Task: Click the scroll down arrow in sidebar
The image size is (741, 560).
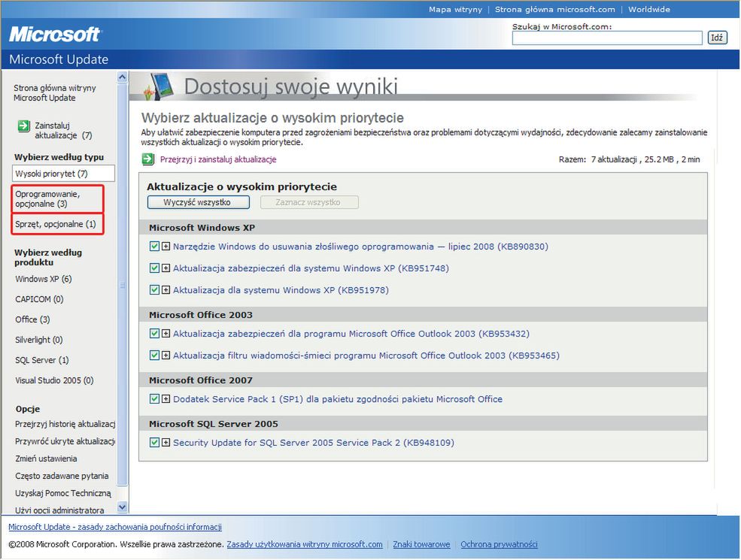Action: (123, 508)
